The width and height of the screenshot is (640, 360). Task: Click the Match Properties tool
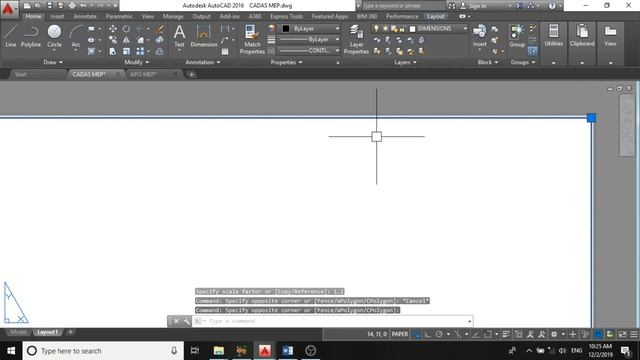click(x=252, y=39)
